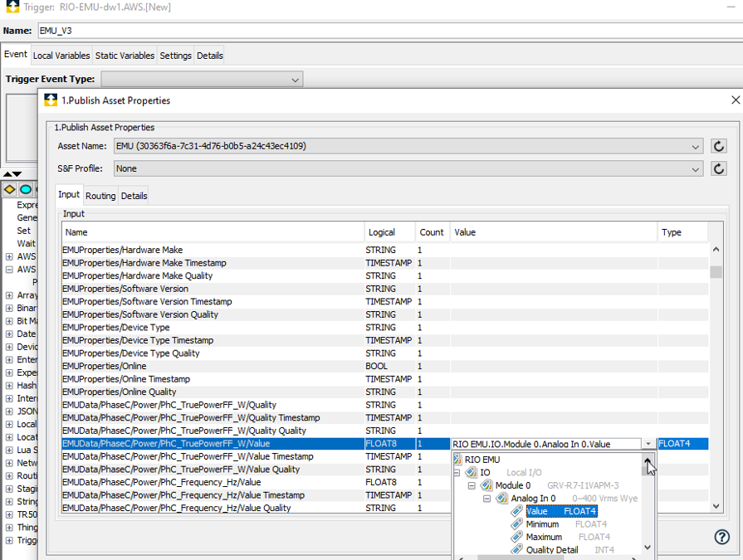Refresh the S&F Profile list

point(718,168)
